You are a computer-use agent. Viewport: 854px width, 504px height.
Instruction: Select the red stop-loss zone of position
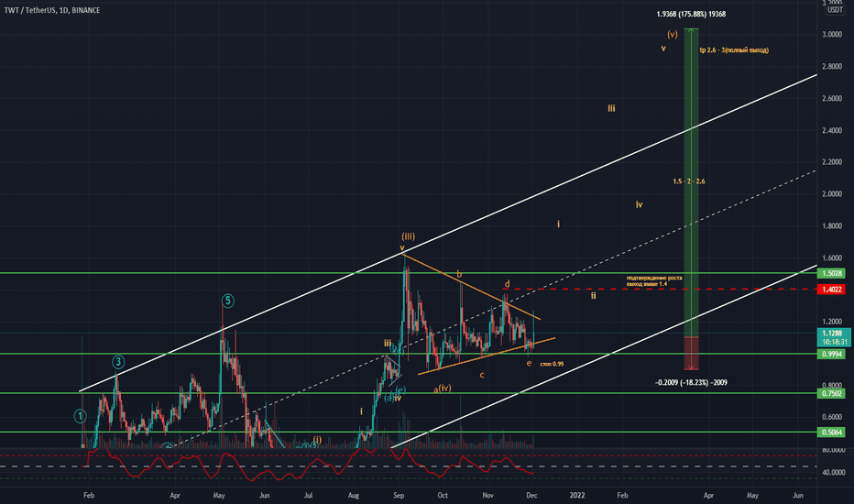691,353
